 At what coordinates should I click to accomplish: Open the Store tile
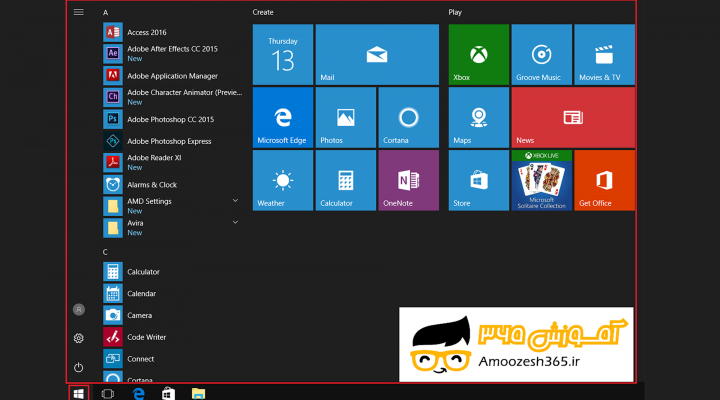coord(479,180)
